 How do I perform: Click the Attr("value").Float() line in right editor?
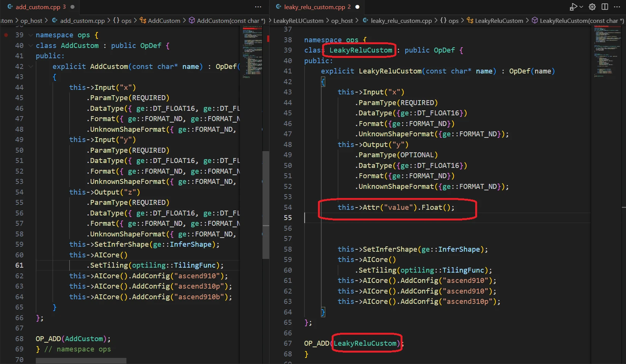click(396, 207)
